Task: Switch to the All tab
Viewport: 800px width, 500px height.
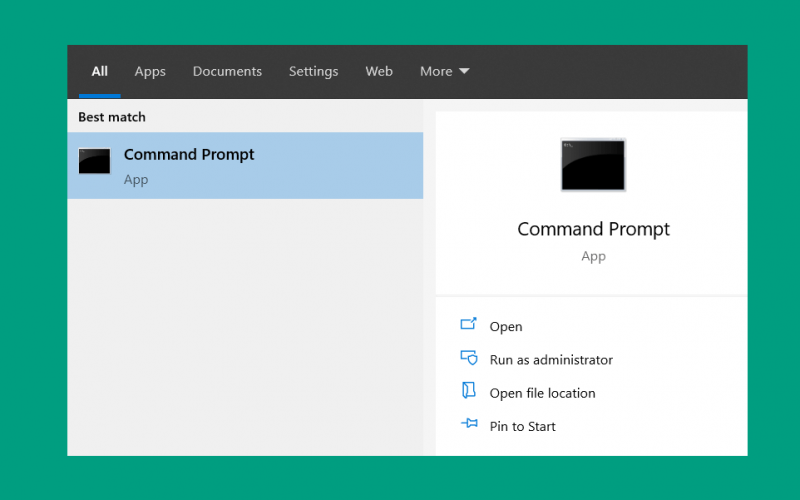Action: pos(99,71)
